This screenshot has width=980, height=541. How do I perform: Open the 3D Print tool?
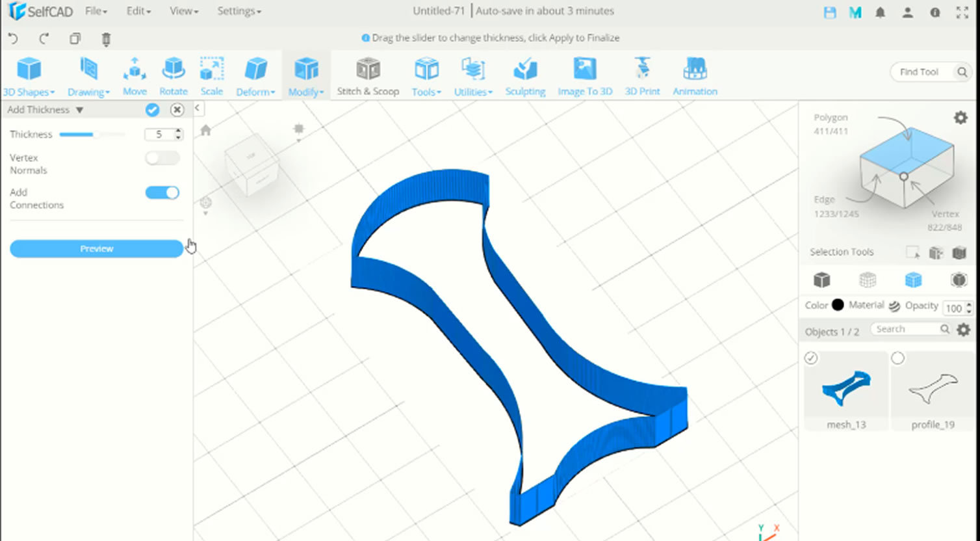[x=642, y=77]
